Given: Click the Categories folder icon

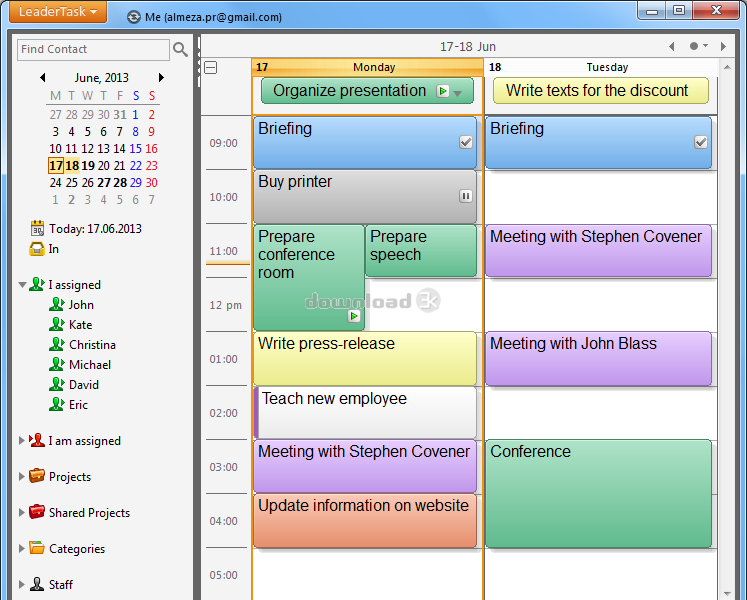Looking at the screenshot, I should coord(37,548).
